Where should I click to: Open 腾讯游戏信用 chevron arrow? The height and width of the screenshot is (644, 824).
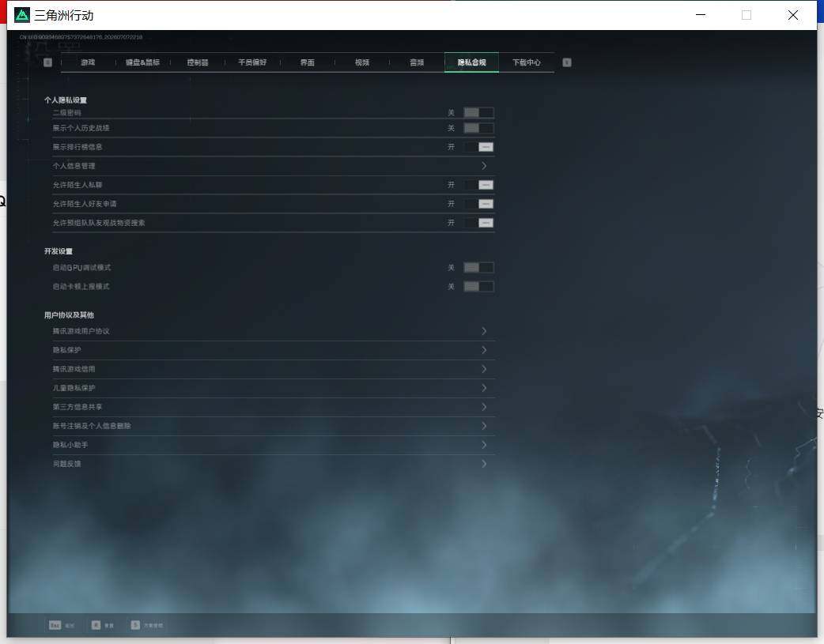pyautogui.click(x=484, y=369)
